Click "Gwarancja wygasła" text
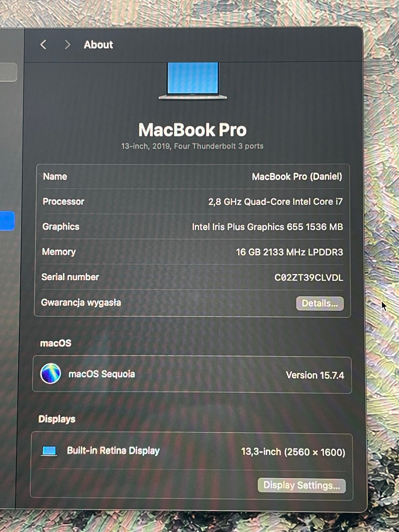 [x=81, y=303]
